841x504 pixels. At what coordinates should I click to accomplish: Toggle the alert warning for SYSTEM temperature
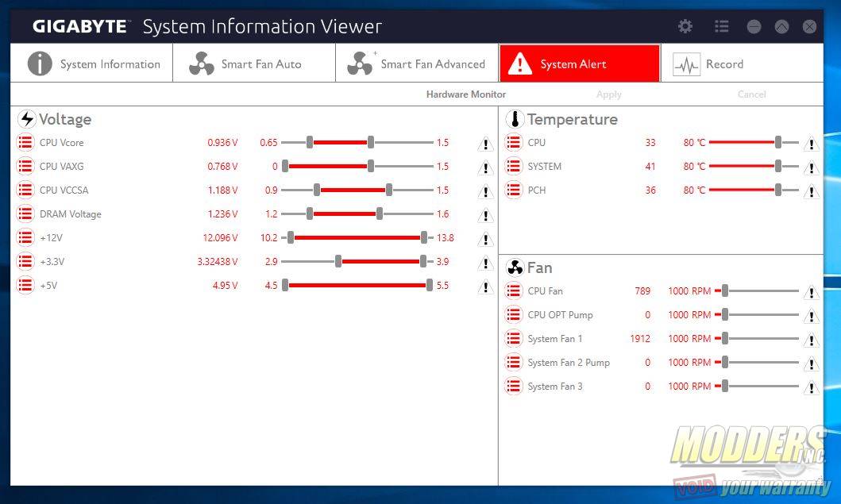click(812, 167)
